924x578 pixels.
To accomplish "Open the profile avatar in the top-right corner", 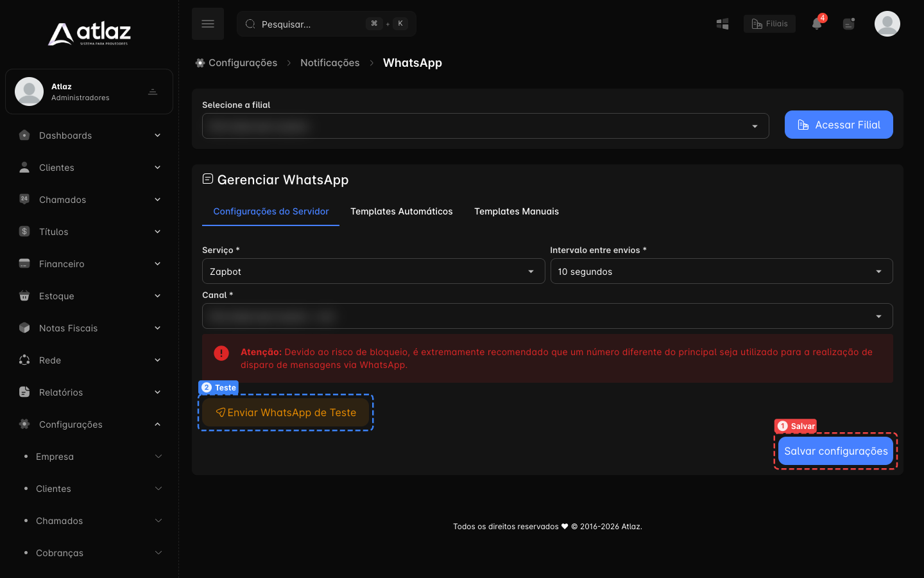I will click(887, 24).
